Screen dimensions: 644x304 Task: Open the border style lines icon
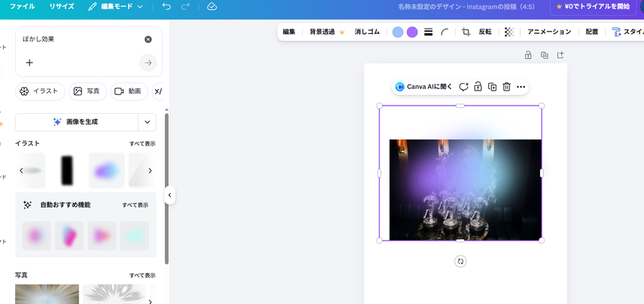click(428, 32)
